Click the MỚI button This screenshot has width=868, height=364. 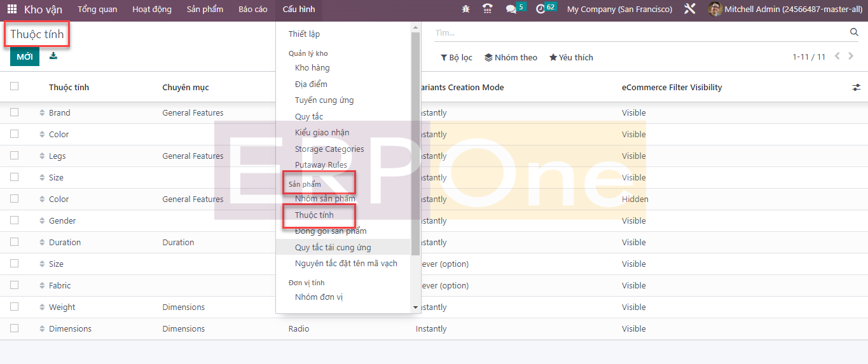(25, 57)
